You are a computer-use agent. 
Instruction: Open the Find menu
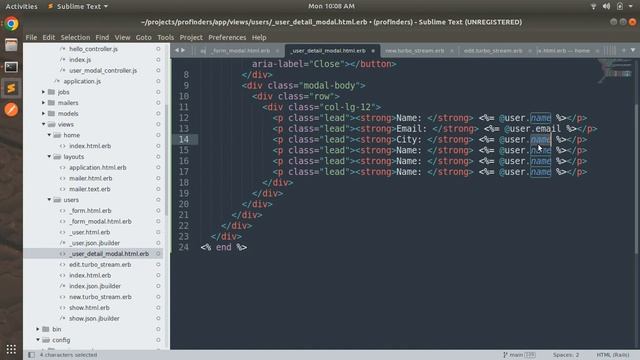102,37
